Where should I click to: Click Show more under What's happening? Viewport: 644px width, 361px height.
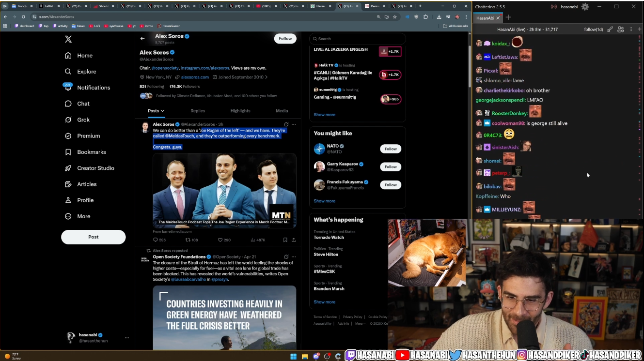[325, 302]
